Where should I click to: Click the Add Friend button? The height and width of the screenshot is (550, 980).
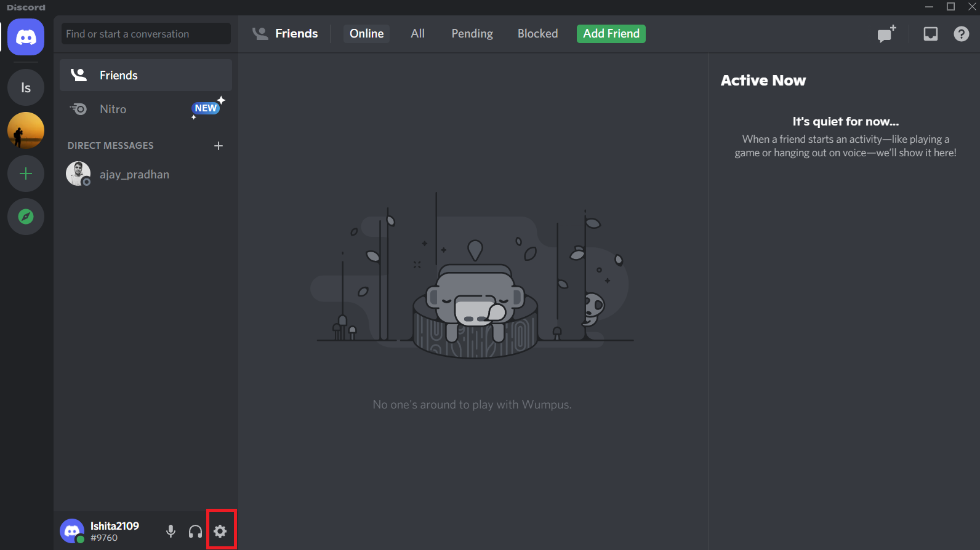[611, 33]
